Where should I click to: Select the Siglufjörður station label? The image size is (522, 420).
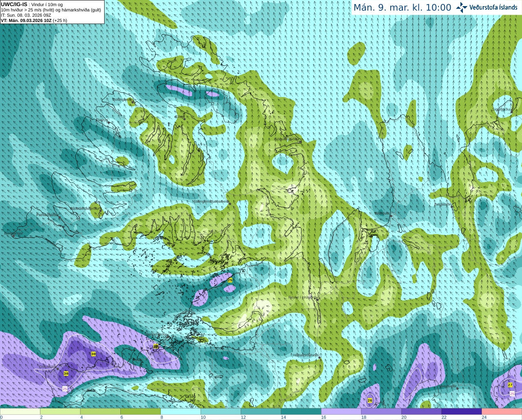click(x=502, y=109)
